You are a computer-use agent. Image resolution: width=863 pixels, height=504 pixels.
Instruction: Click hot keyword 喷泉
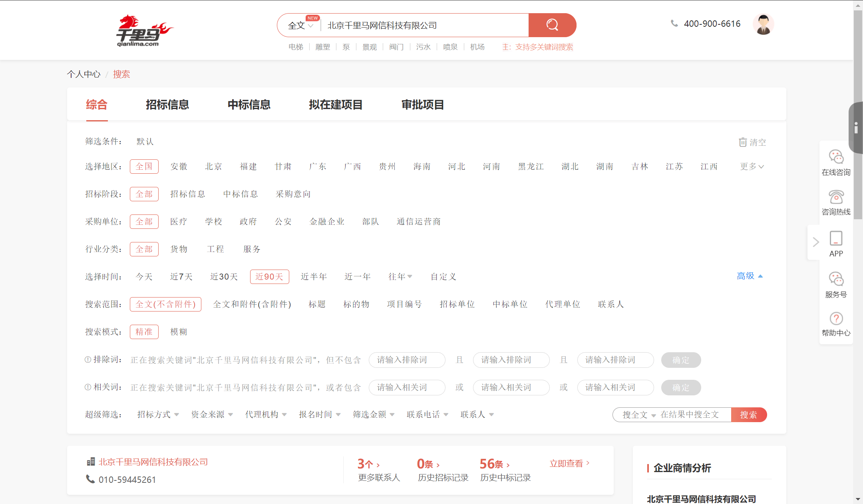tap(450, 47)
